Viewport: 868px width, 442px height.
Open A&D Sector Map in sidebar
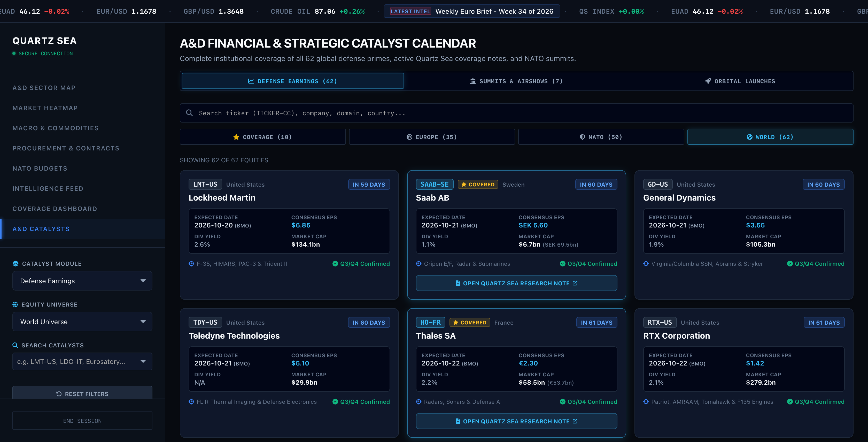click(x=82, y=88)
